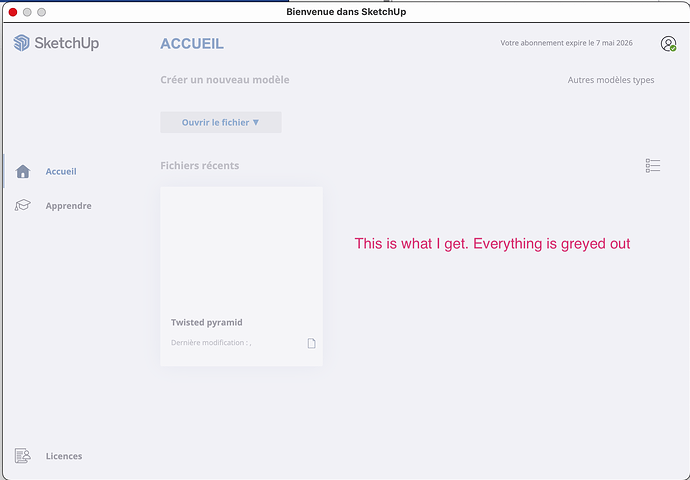Close the Bienvenue dans SketchUp window
The image size is (690, 480).
coord(13,12)
